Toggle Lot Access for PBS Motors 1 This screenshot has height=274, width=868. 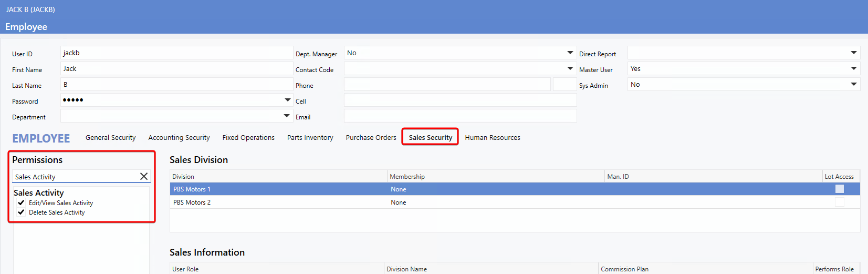tap(839, 189)
